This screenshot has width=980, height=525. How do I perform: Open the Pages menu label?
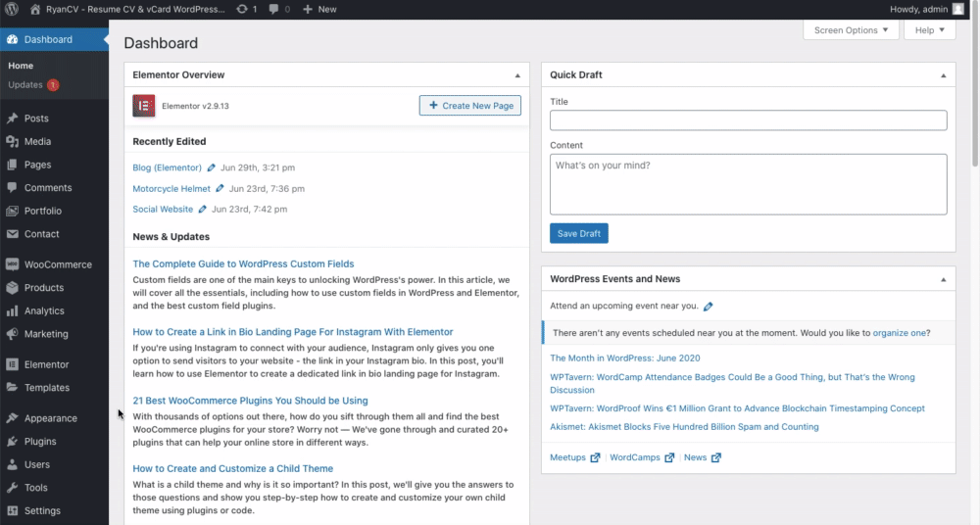coord(37,165)
